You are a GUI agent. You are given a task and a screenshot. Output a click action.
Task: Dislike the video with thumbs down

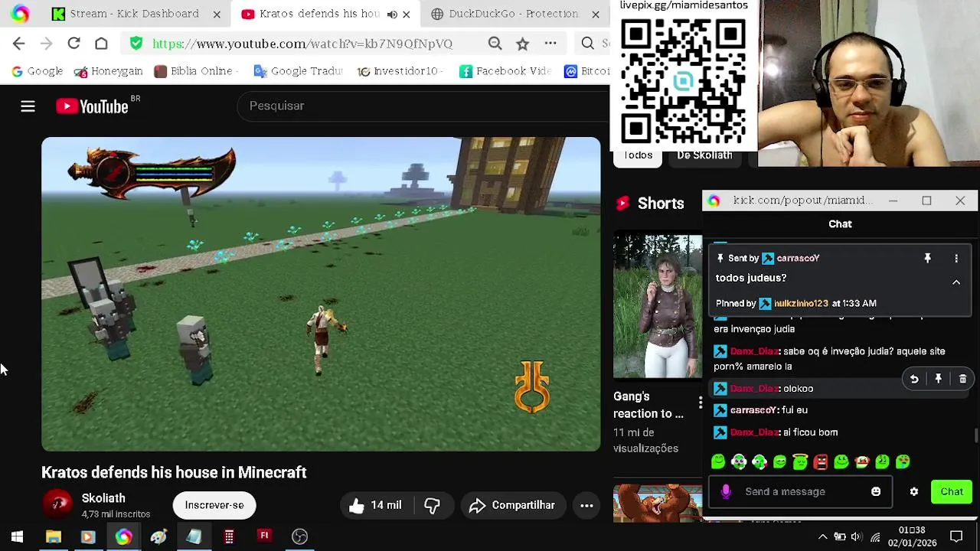click(x=432, y=505)
